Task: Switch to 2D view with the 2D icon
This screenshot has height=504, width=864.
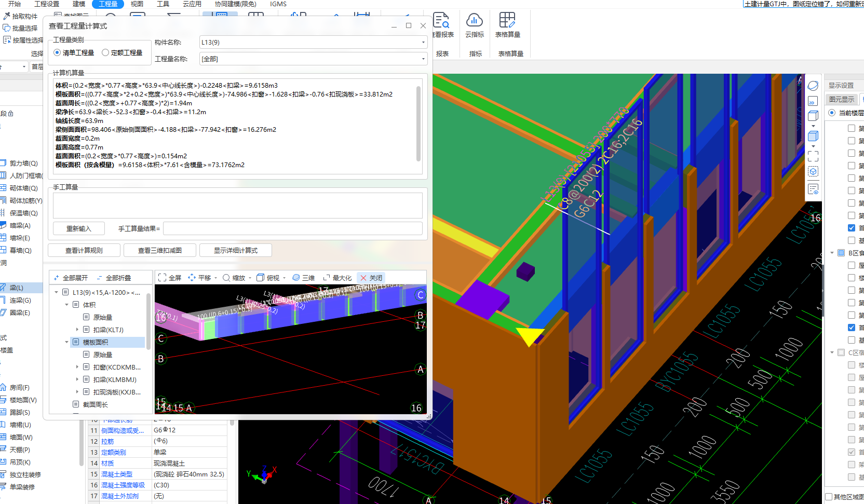Action: (x=813, y=101)
